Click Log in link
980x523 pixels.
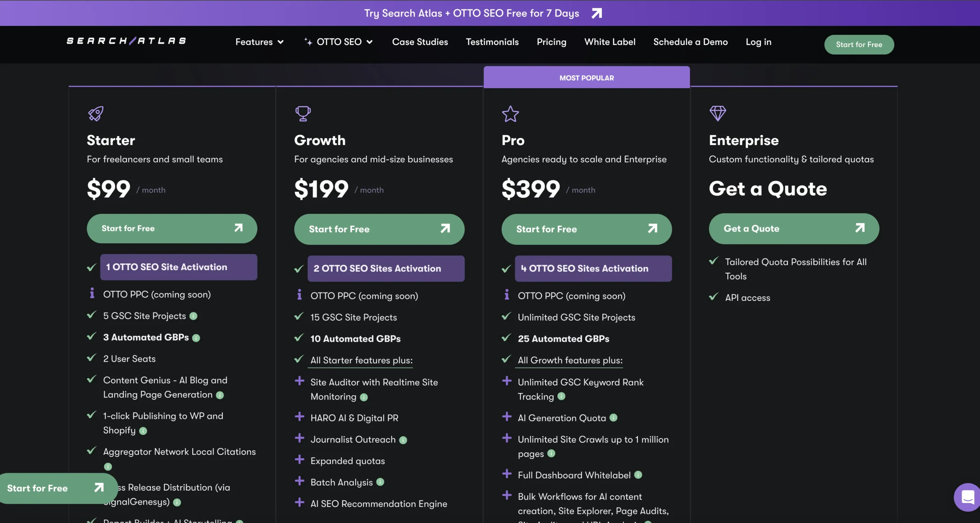point(758,42)
